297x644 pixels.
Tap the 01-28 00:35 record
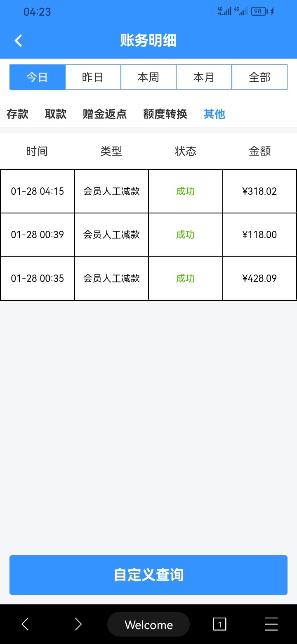tap(148, 279)
